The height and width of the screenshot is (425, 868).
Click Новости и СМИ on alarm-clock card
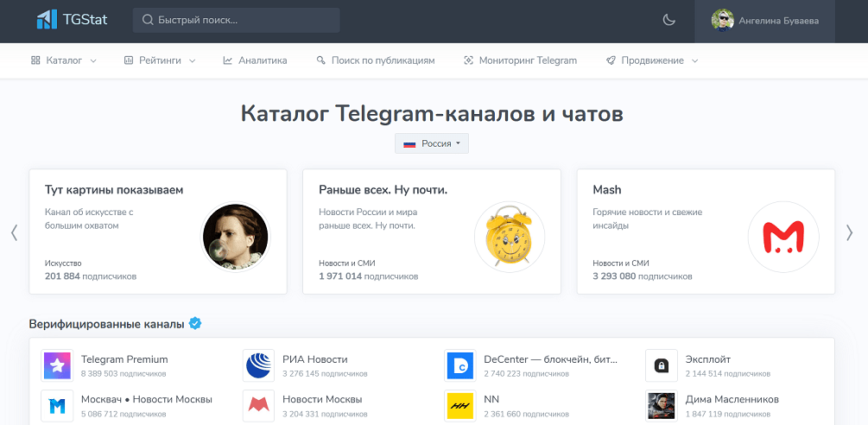[x=347, y=263]
